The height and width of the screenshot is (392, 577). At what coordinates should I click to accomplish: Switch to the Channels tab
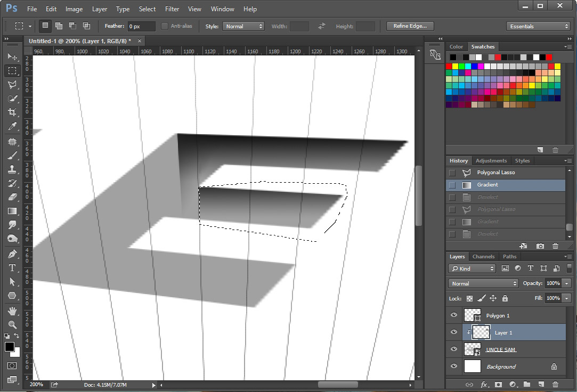point(483,256)
